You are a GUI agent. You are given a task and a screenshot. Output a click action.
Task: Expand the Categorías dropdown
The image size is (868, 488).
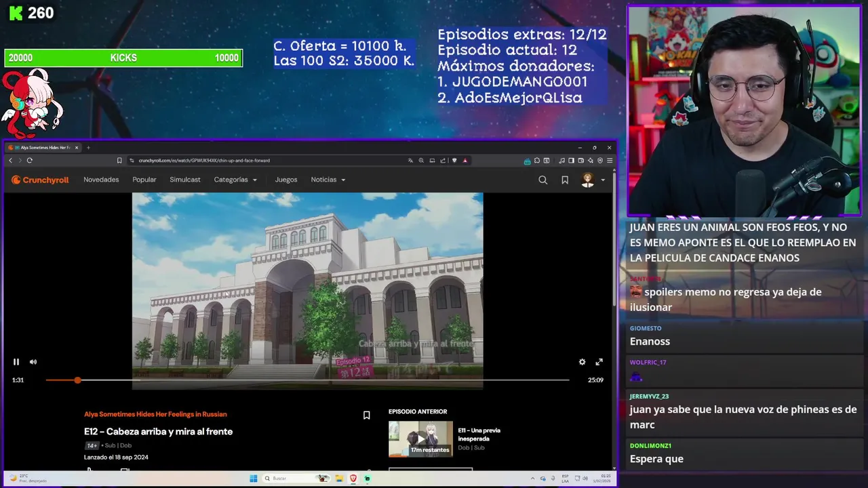pos(235,180)
